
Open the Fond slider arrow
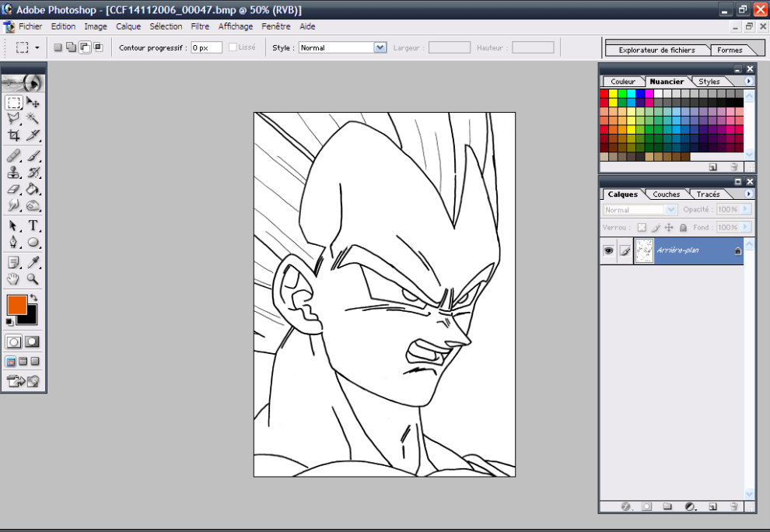click(745, 227)
